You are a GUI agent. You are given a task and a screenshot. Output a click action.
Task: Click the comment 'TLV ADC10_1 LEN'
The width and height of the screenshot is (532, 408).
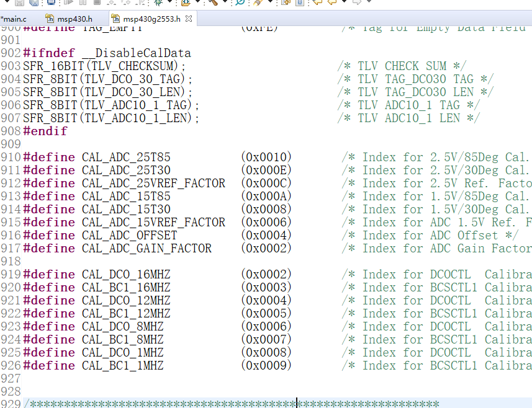point(408,118)
